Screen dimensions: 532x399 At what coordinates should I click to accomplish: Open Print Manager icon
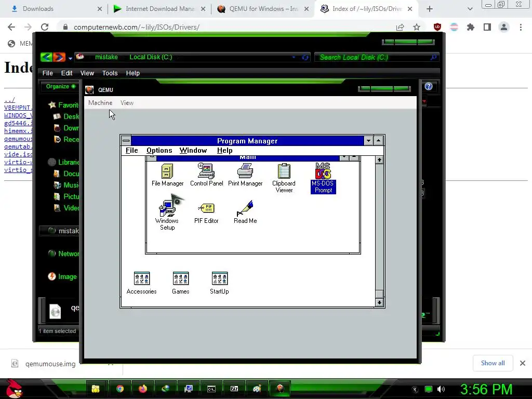[x=245, y=175]
